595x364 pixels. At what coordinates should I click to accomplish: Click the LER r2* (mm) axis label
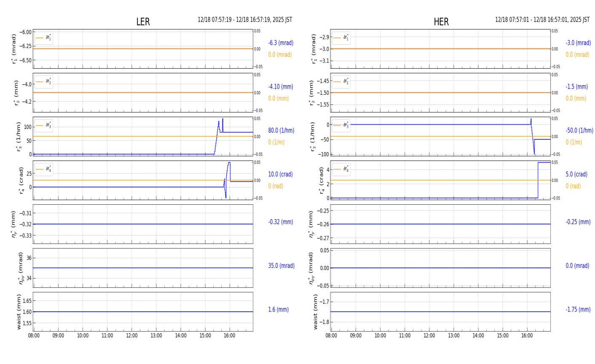pos(17,93)
